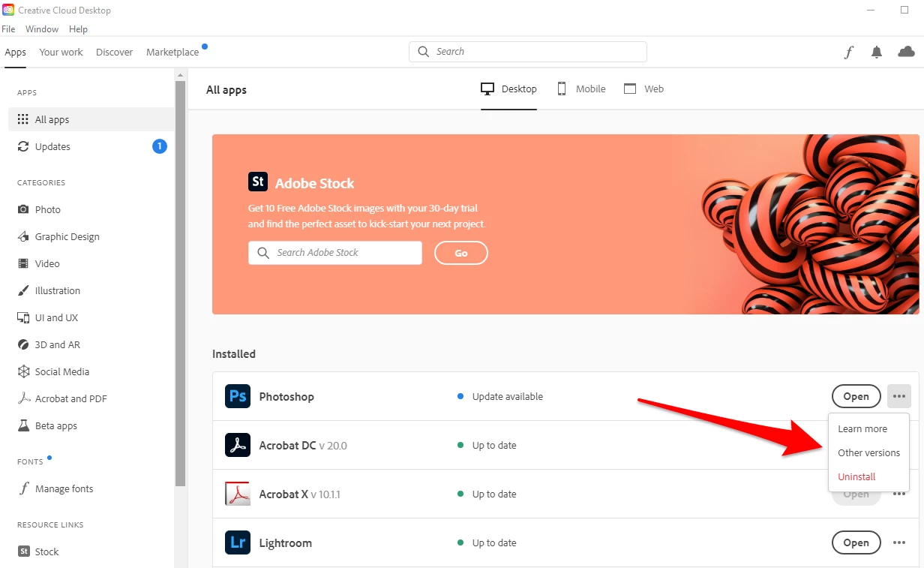Maximize the Creative Cloud window
This screenshot has width=924, height=568.
(904, 10)
